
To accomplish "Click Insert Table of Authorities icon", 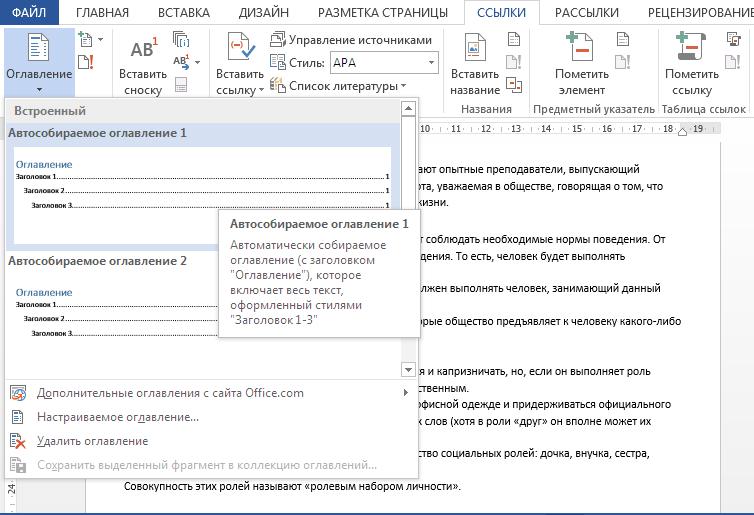I will 733,39.
